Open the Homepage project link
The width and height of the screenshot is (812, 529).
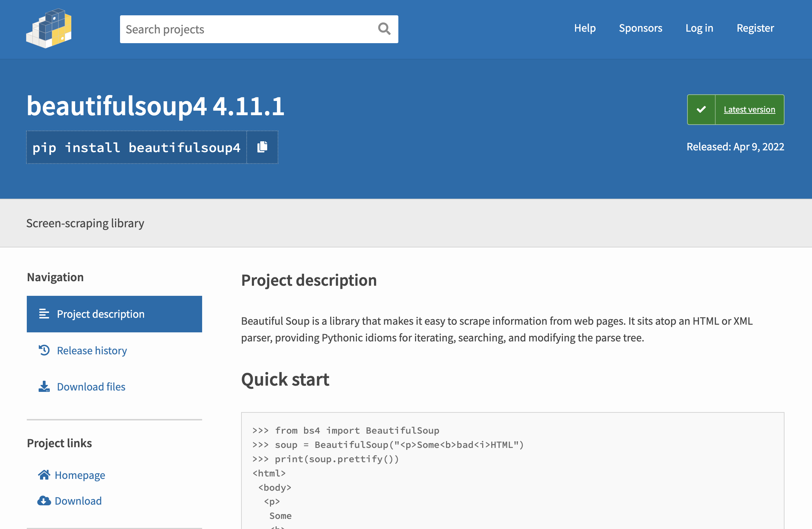(x=80, y=475)
